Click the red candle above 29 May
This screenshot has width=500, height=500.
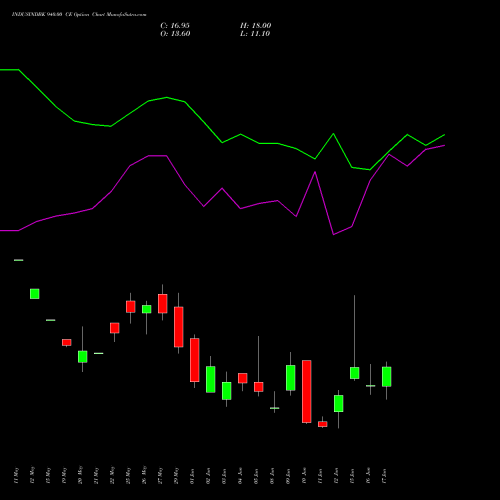(x=179, y=327)
